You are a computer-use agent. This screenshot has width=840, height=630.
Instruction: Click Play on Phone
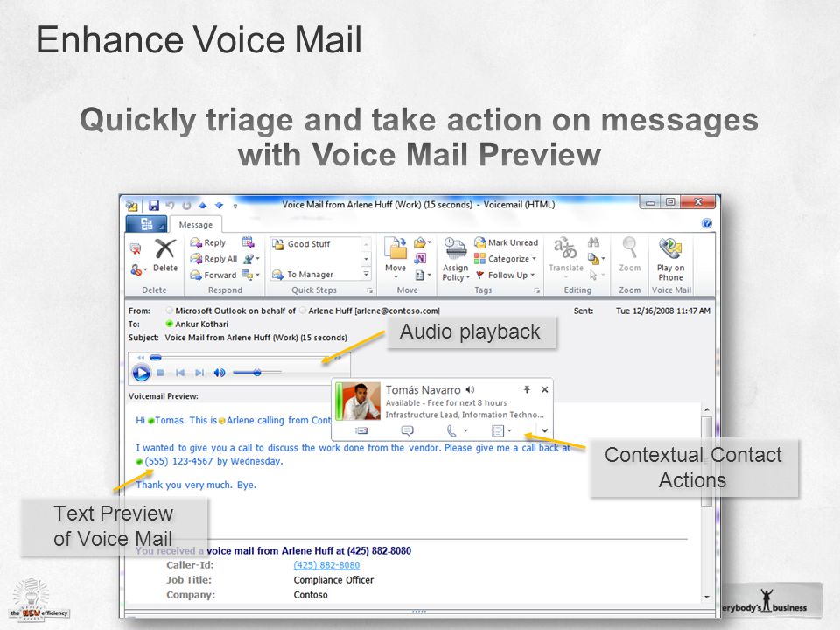pyautogui.click(x=670, y=259)
